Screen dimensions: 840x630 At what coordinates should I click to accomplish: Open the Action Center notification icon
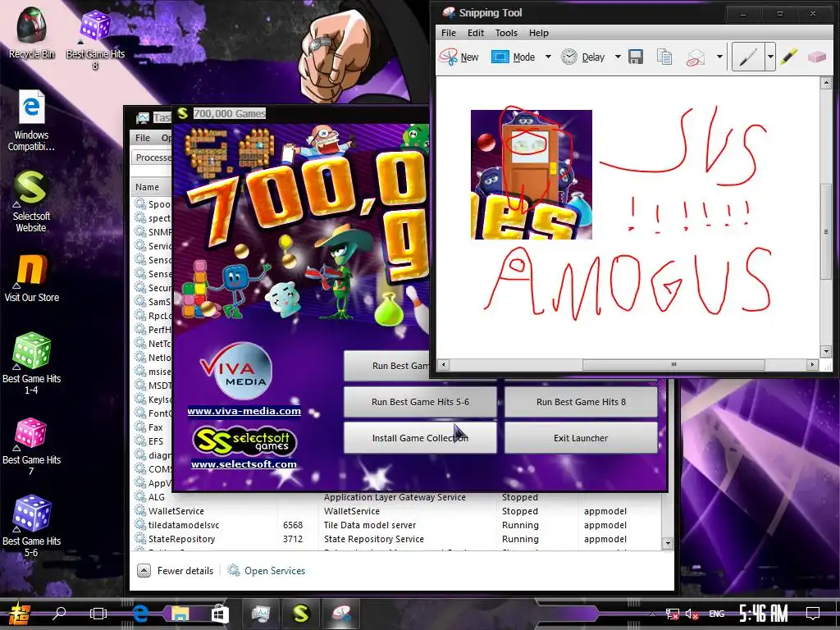click(x=813, y=614)
